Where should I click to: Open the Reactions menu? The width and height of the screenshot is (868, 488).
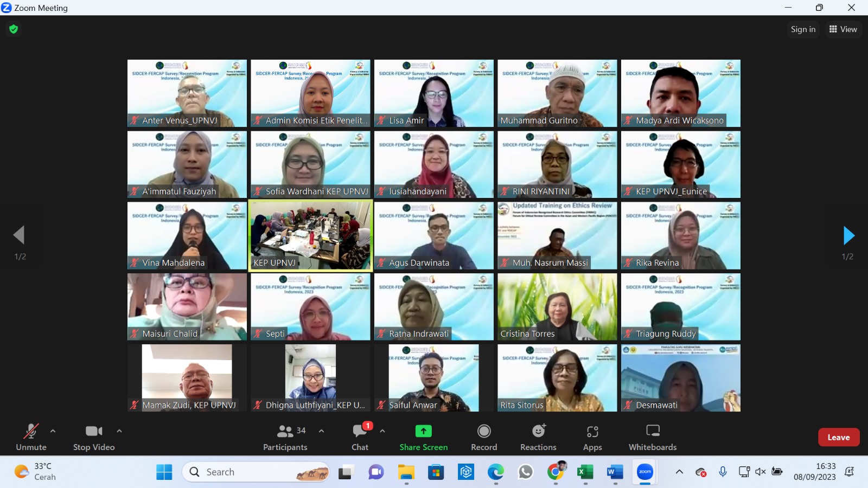pos(538,438)
